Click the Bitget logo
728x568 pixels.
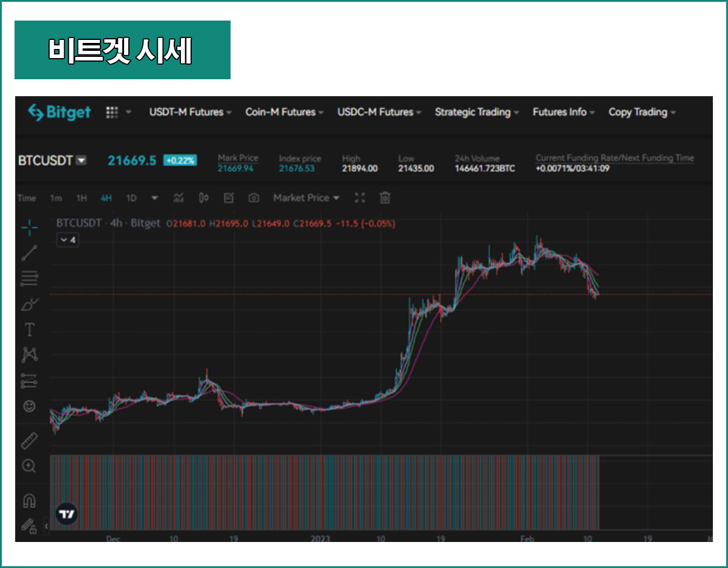pos(59,112)
